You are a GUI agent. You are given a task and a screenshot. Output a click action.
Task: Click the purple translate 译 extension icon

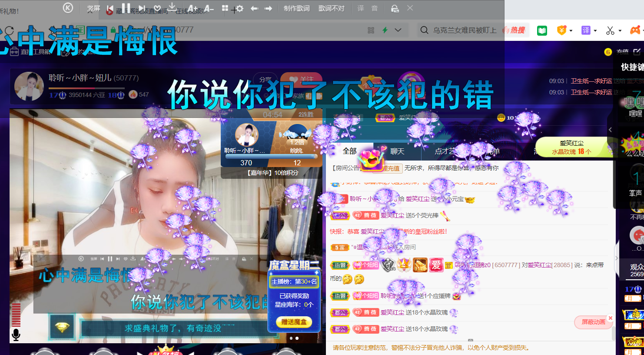586,30
